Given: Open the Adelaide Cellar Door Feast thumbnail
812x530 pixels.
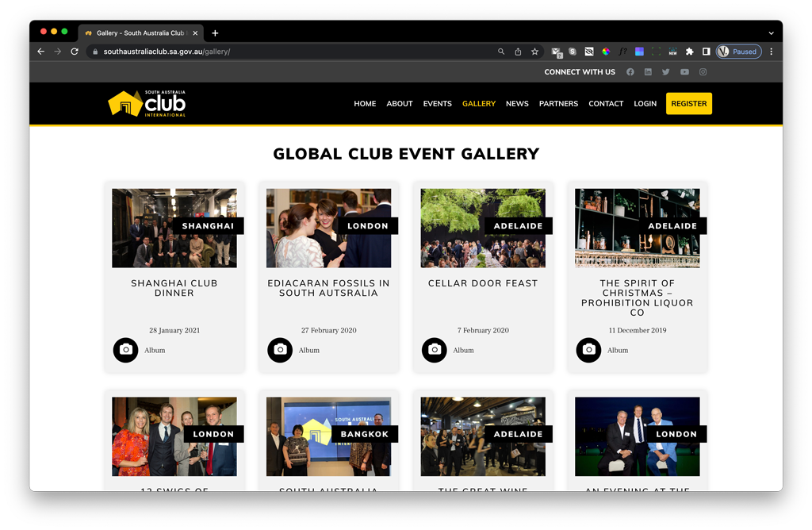Looking at the screenshot, I should tap(483, 228).
